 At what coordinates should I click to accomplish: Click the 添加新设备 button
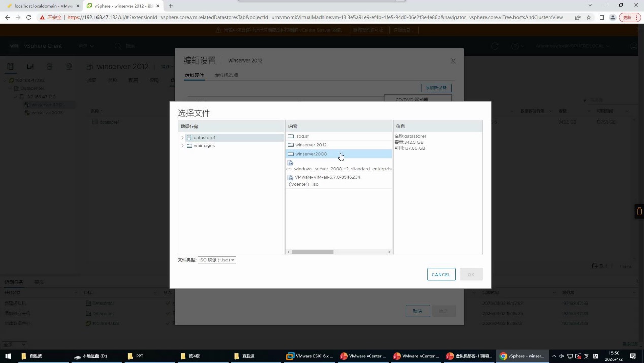pos(436,88)
